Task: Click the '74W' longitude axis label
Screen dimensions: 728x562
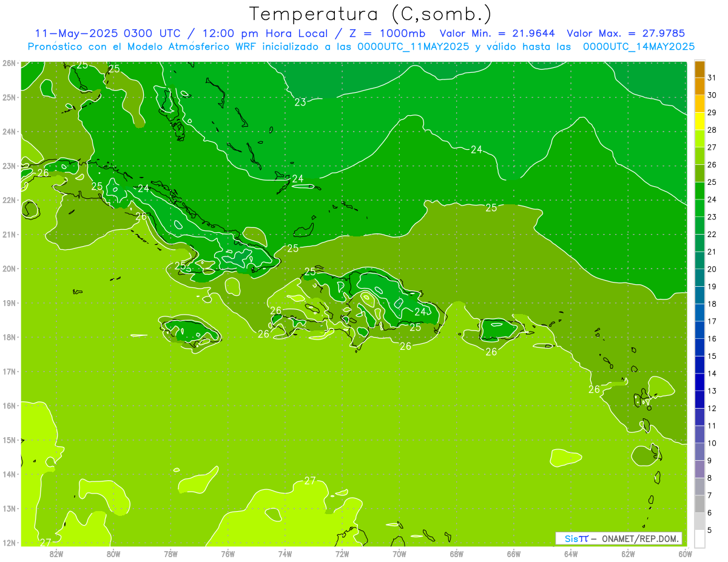Action: pyautogui.click(x=285, y=554)
